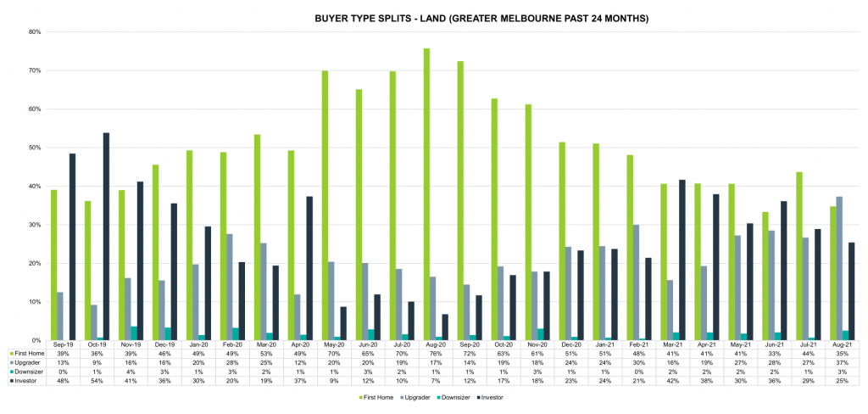868x414 pixels.
Task: Click the 10% label on the y-axis
Action: click(35, 302)
